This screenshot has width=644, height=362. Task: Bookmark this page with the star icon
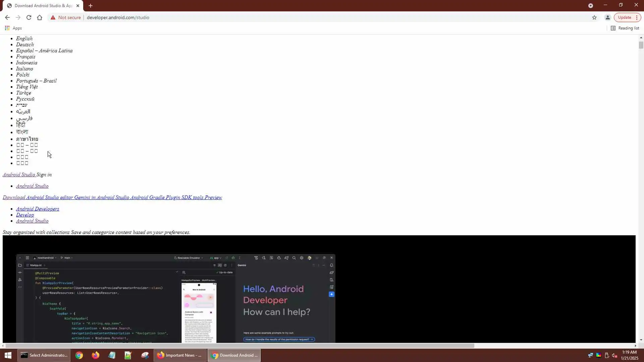(x=594, y=17)
